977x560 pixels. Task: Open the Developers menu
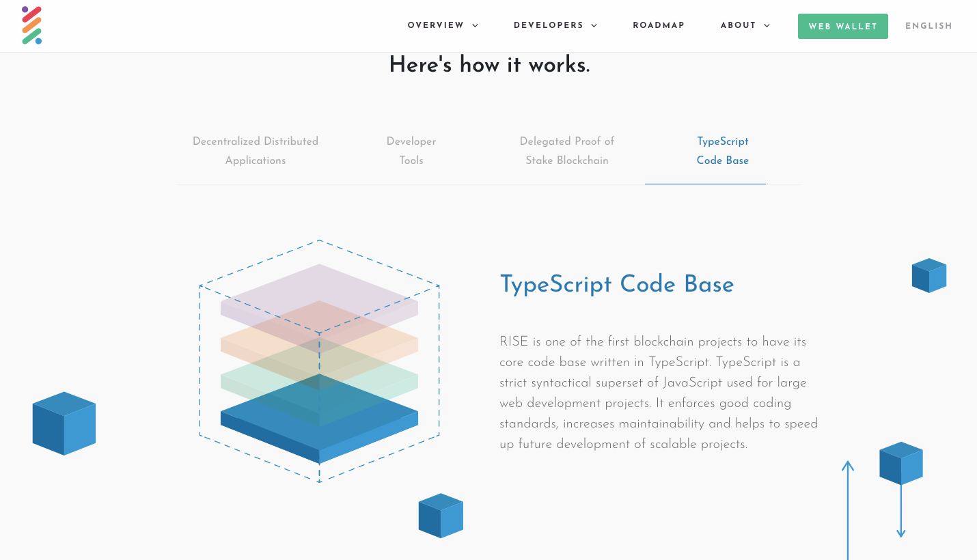pyautogui.click(x=549, y=25)
